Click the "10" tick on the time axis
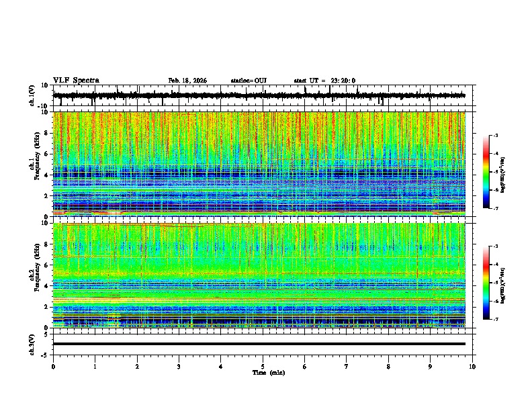 pyautogui.click(x=472, y=367)
